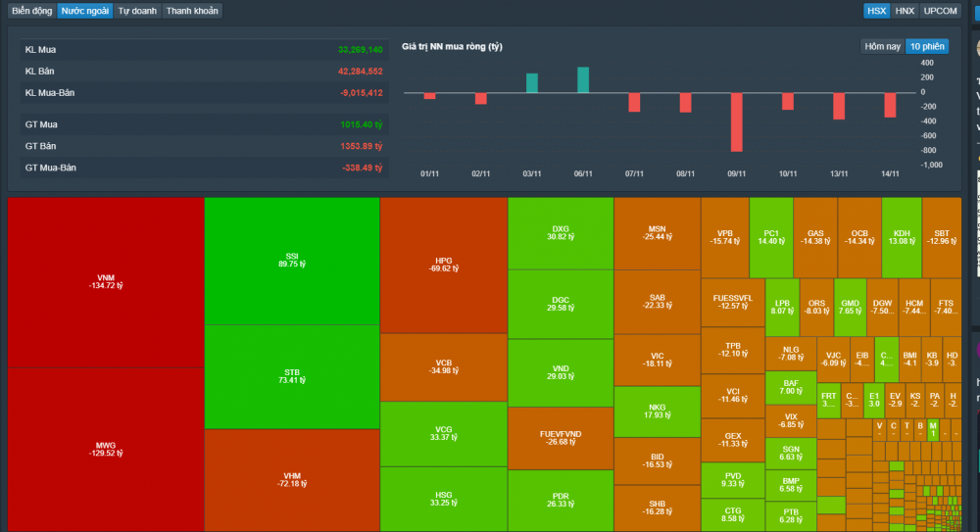Select the BMP treemap tile
Screen dimensions: 980x532
(791, 485)
